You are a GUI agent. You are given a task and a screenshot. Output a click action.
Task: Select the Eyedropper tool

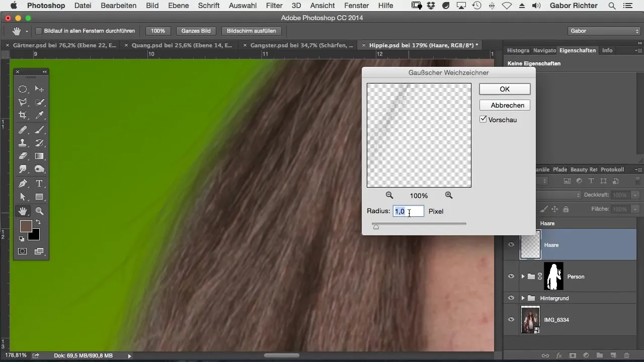tap(39, 115)
